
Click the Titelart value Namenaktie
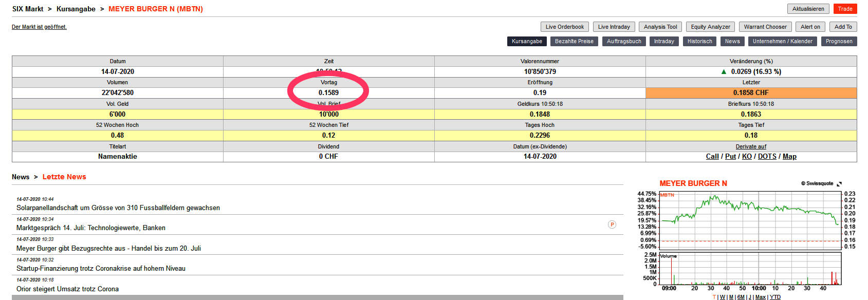click(118, 157)
